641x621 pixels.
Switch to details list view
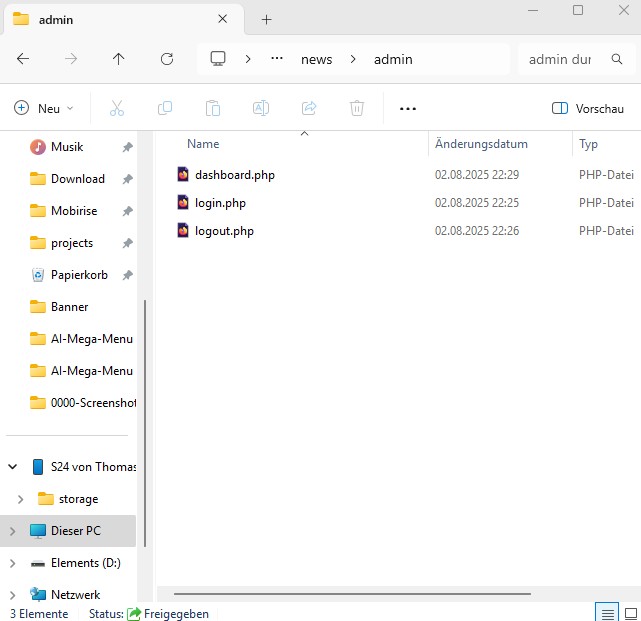coord(605,612)
